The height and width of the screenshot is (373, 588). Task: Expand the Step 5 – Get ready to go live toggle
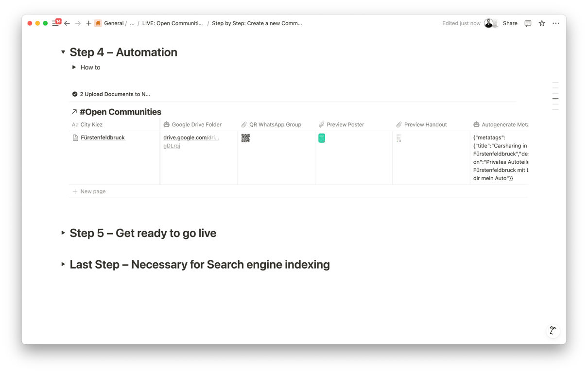[x=63, y=233]
